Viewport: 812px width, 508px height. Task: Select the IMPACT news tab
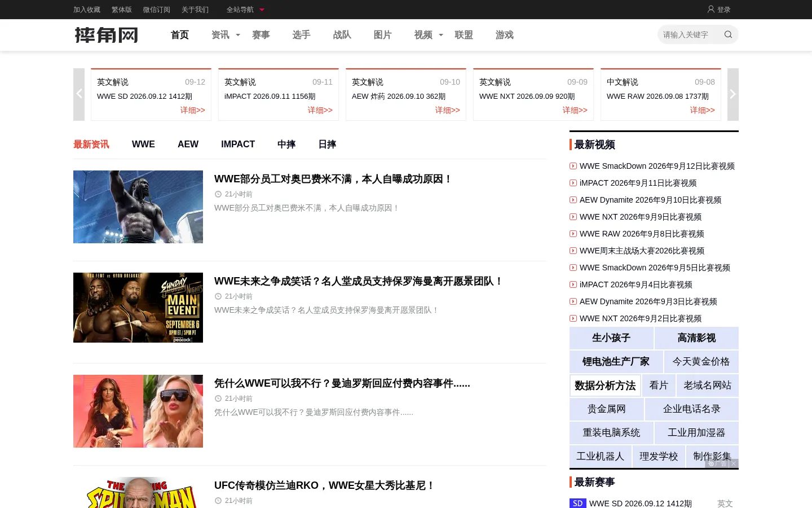238,144
